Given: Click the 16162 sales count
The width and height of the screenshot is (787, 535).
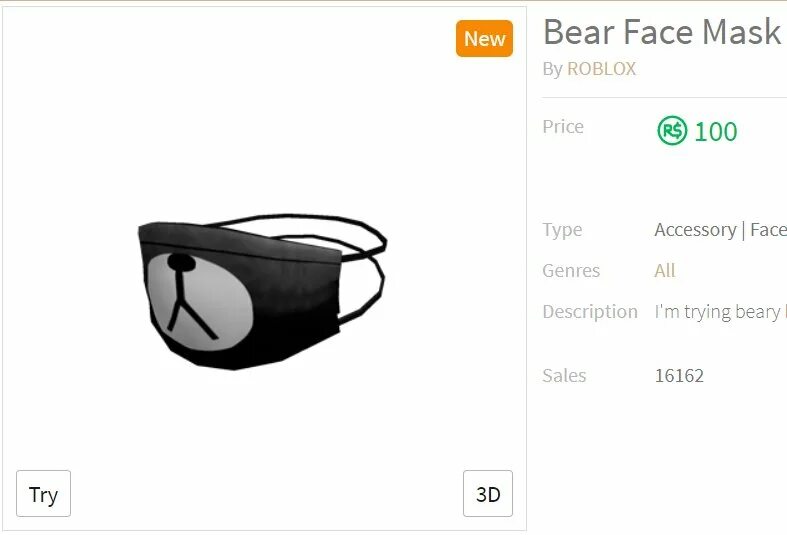Looking at the screenshot, I should [x=679, y=376].
